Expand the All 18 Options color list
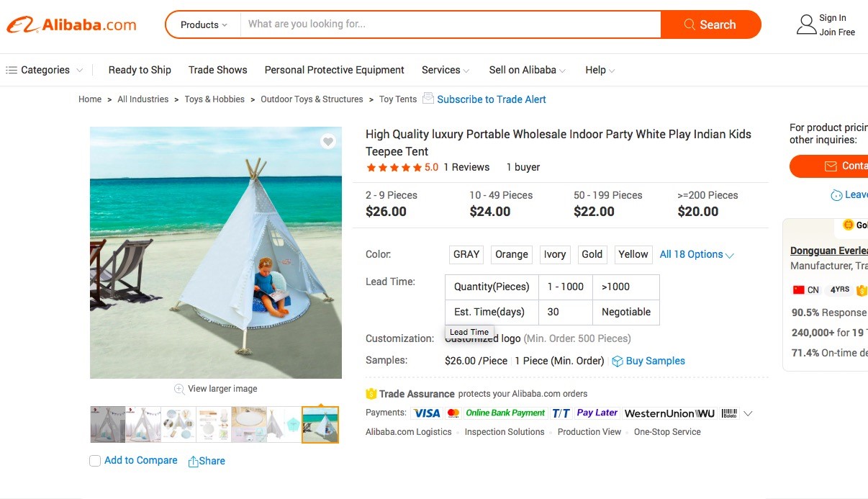868x499 pixels. pyautogui.click(x=697, y=254)
